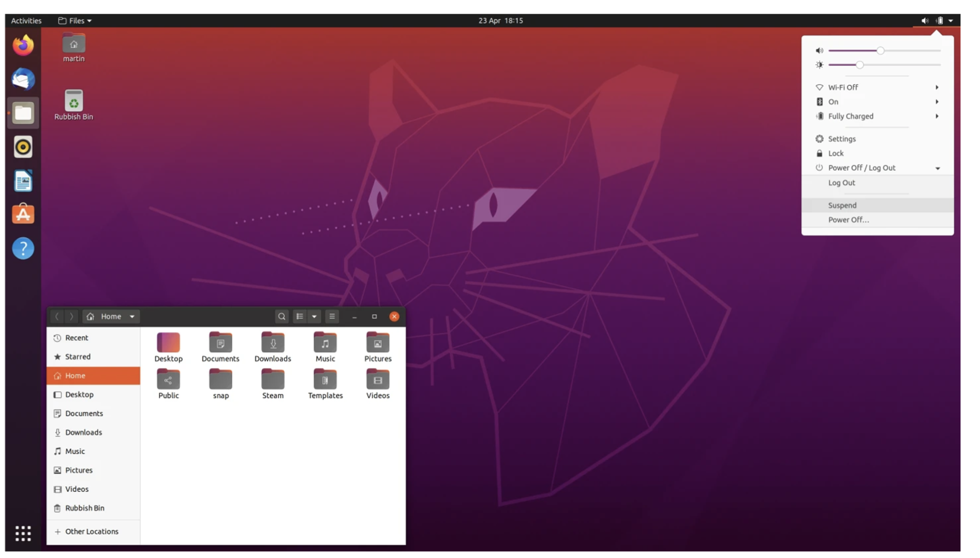Select the martin home folder on desktop
This screenshot has height=558, width=980.
pyautogui.click(x=73, y=48)
